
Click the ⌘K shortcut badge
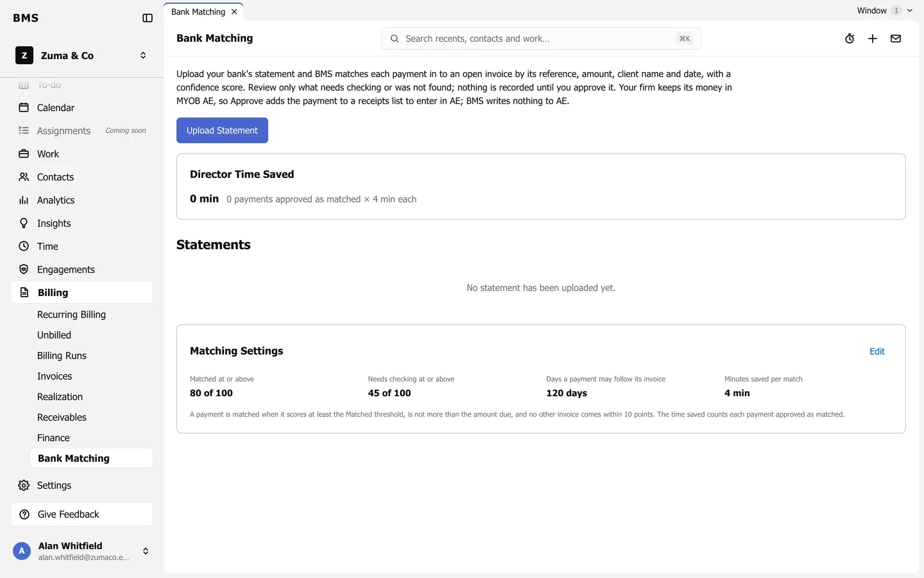click(685, 39)
